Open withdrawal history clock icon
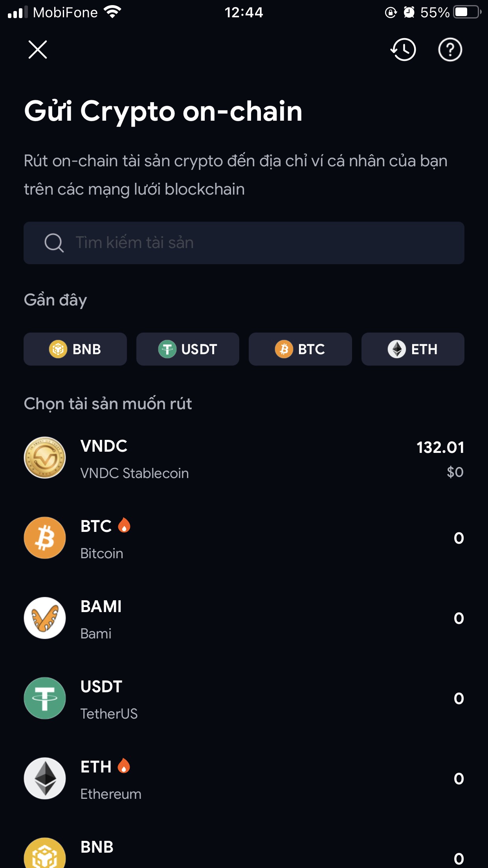Viewport: 488px width, 868px height. [x=403, y=50]
